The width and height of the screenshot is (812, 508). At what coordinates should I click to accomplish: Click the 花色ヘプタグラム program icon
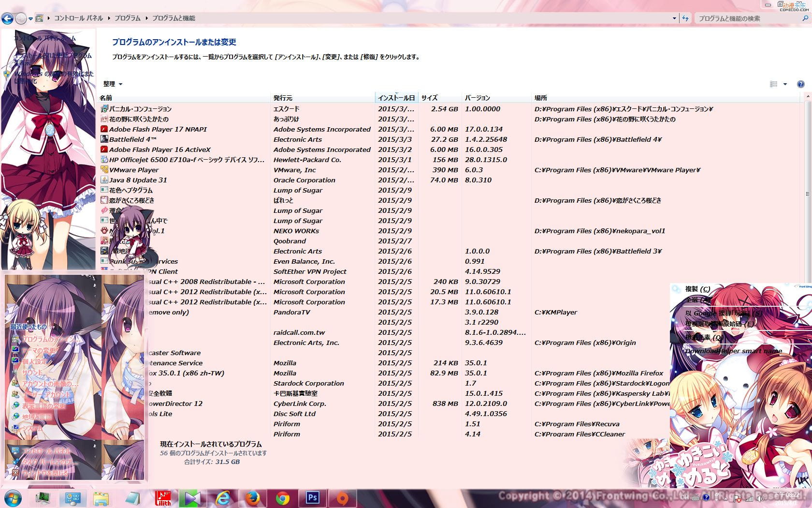point(104,190)
